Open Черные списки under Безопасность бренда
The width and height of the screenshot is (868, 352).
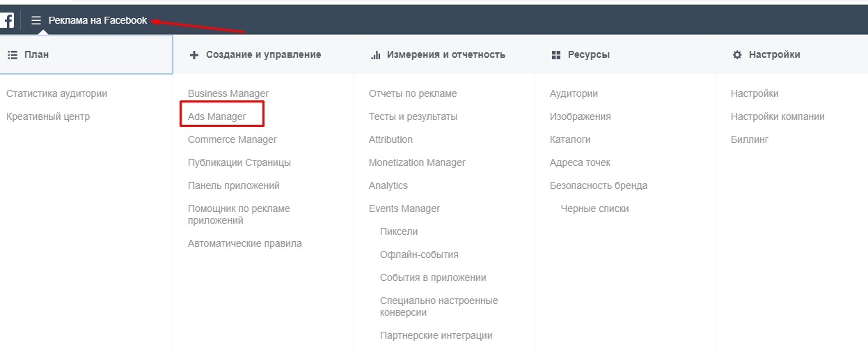(x=594, y=208)
